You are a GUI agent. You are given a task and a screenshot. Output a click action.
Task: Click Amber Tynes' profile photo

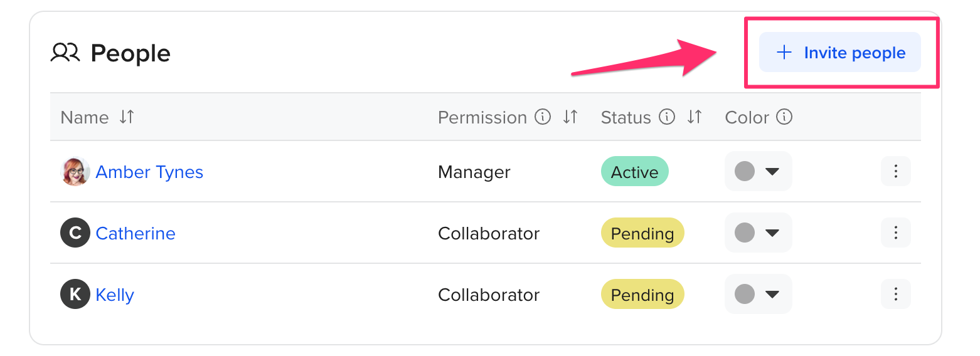click(75, 172)
